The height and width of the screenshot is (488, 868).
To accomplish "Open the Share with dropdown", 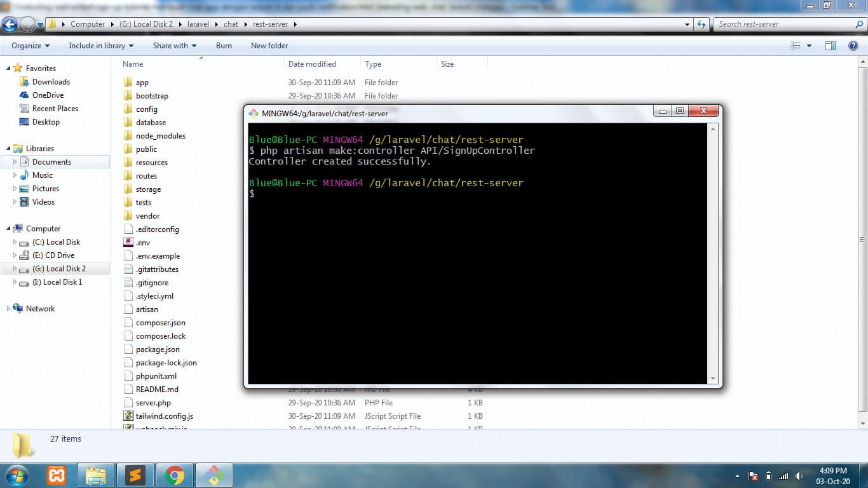I will click(175, 46).
